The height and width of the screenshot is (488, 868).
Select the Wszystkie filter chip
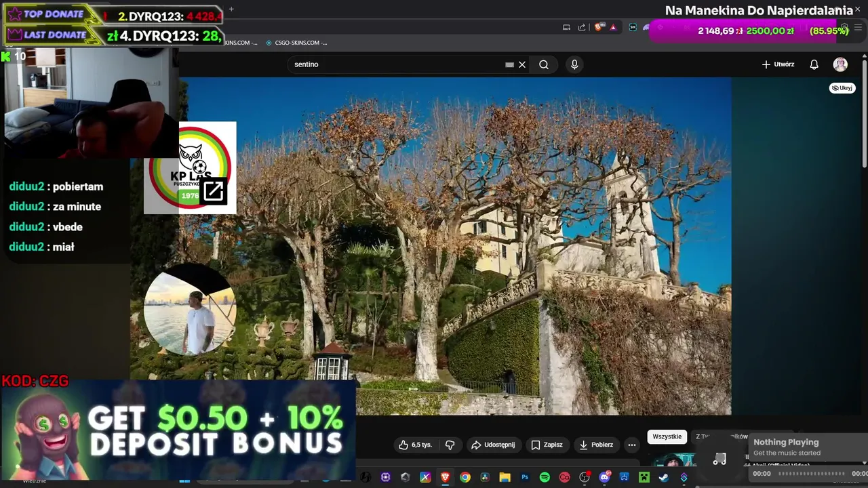[x=667, y=436]
